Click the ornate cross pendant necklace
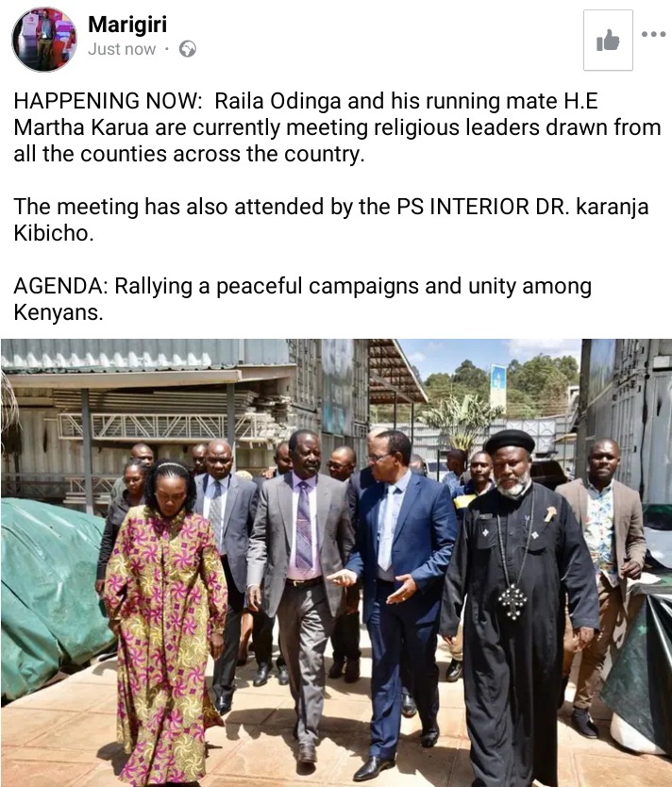The height and width of the screenshot is (787, 672). 512,601
